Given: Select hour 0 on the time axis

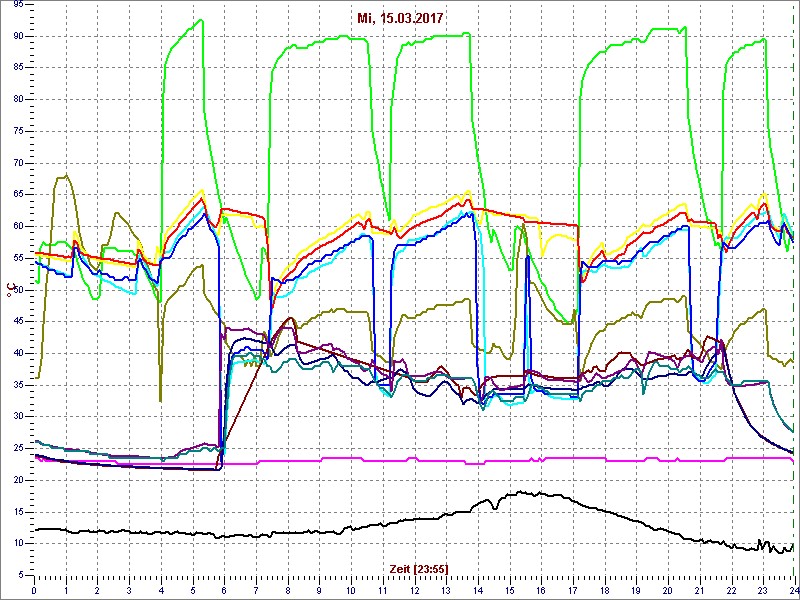Looking at the screenshot, I should 35,591.
